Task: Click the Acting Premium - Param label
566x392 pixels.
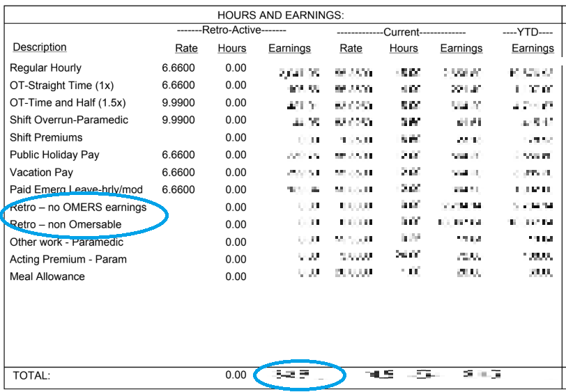Action: click(x=68, y=260)
